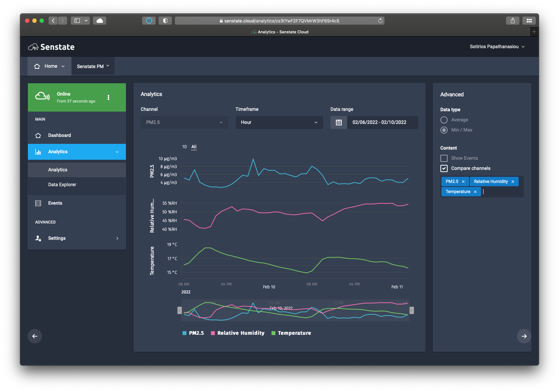Screen dimensions: 559x392
Task: Remove the Relative Humidity channel tag
Action: [x=513, y=182]
